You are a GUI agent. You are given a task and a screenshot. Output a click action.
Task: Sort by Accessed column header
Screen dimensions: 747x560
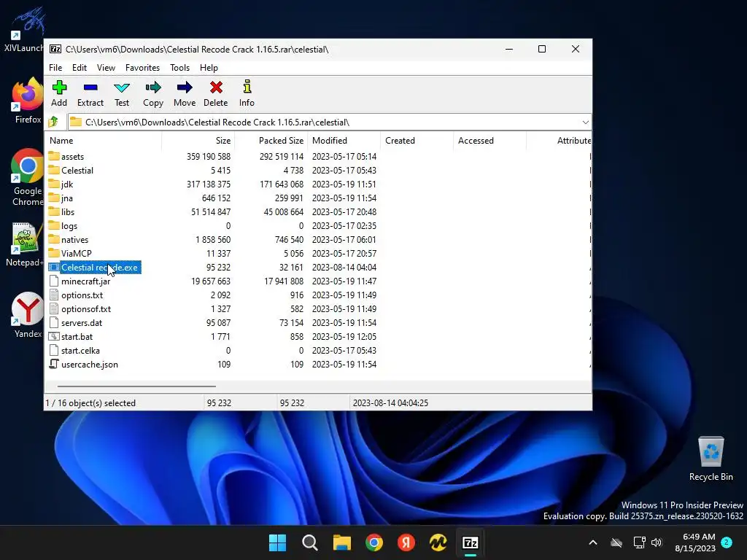[x=489, y=141]
